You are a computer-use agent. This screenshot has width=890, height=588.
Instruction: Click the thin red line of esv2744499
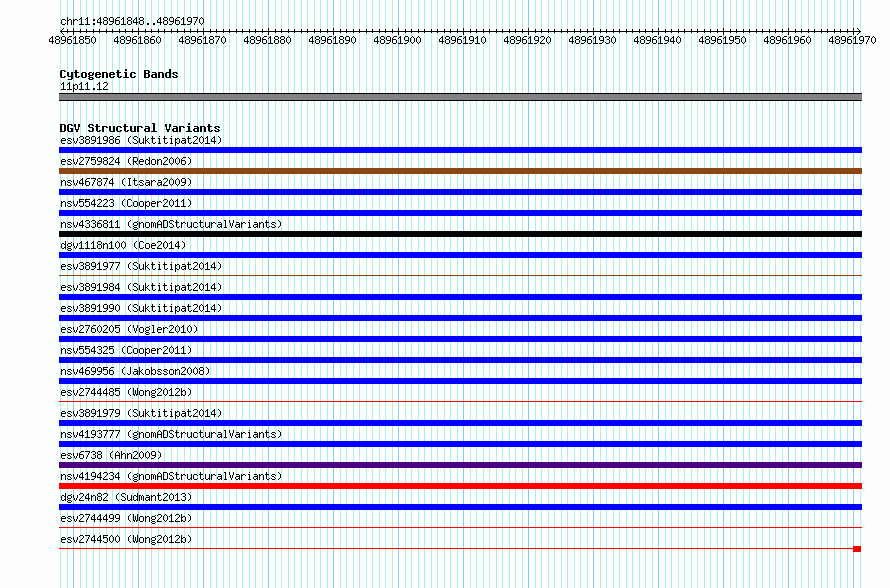(x=460, y=528)
